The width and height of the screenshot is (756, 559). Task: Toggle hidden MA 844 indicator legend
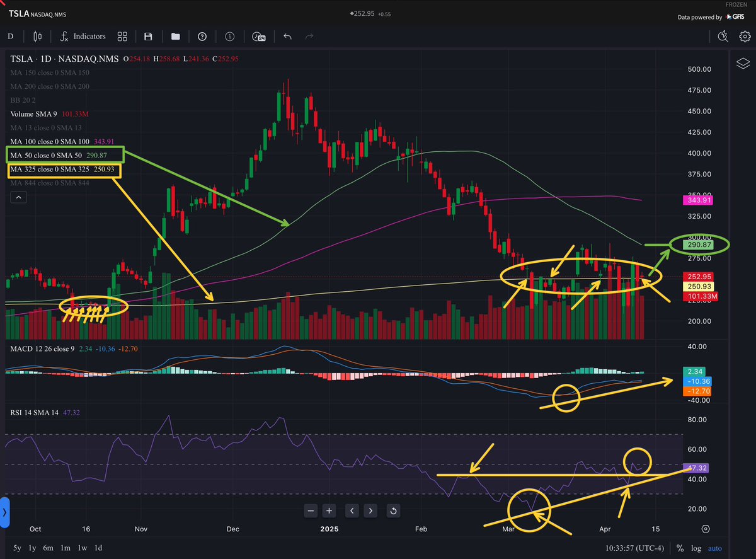pos(50,183)
